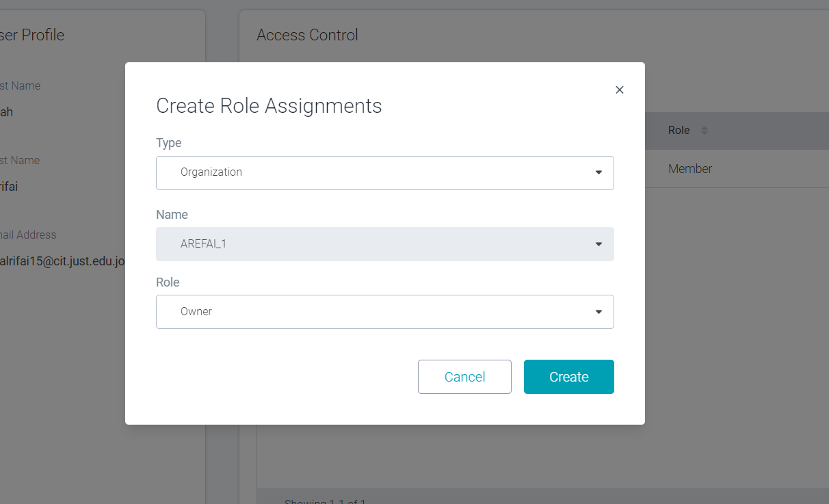
Task: Click the Name field label
Action: (x=172, y=215)
